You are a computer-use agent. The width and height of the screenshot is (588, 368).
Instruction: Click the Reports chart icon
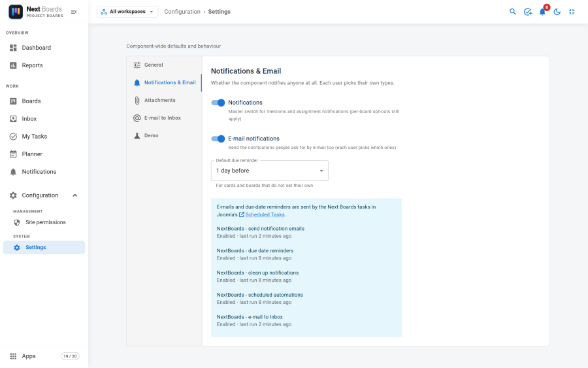[x=13, y=65]
